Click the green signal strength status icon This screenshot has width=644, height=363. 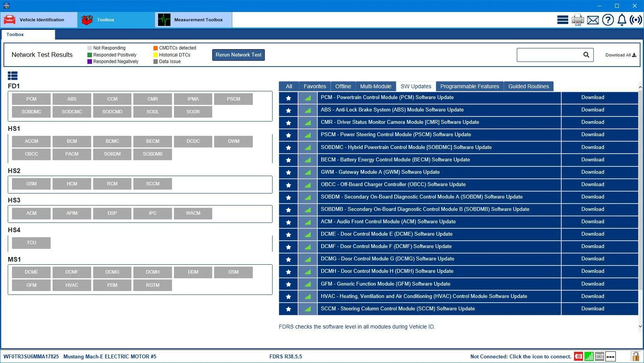click(x=589, y=356)
